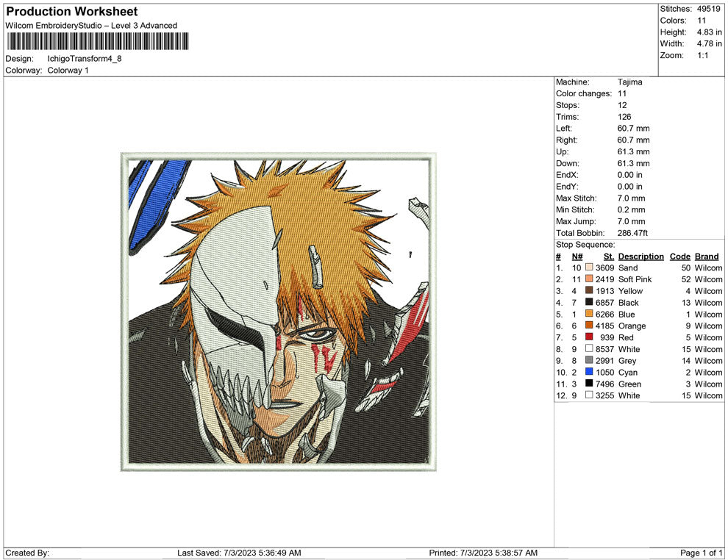Click the Grey 2991 color swatch
Screen dimensions: 728x560
(589, 360)
